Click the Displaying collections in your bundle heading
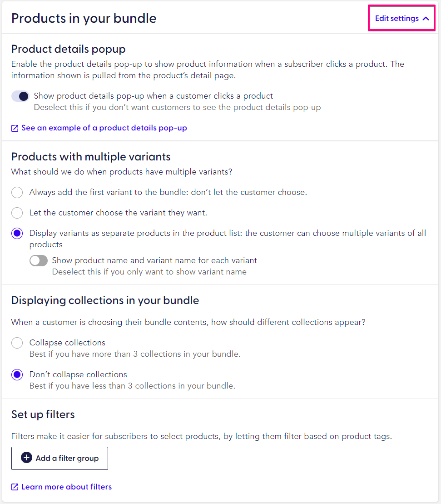Viewport: 441px width, 504px height. [104, 300]
